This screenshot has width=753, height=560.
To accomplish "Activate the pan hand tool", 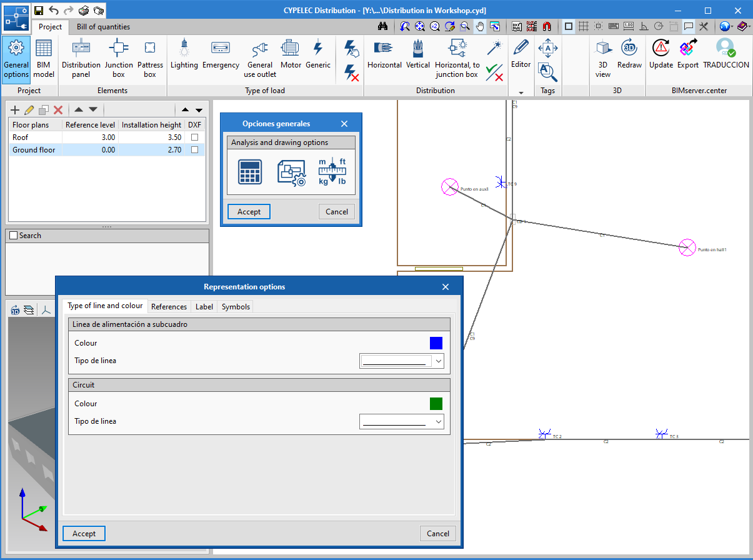I will pyautogui.click(x=480, y=26).
